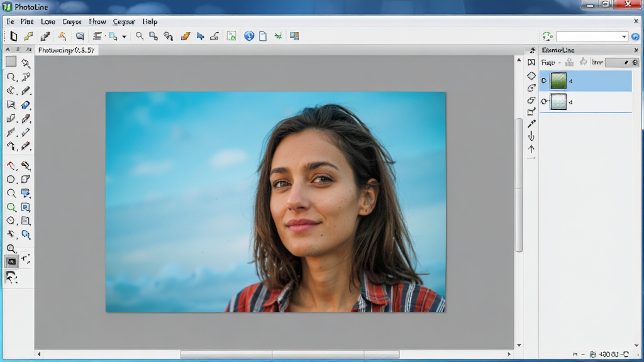644x362 pixels.
Task: Open the window tiles icon in toolbar
Action: (x=294, y=36)
